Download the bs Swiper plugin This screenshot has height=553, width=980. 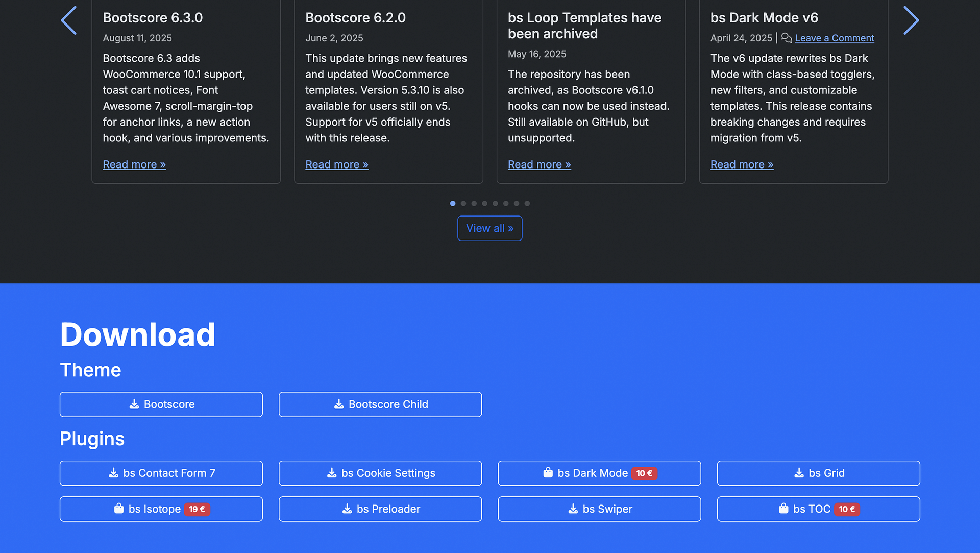point(599,509)
